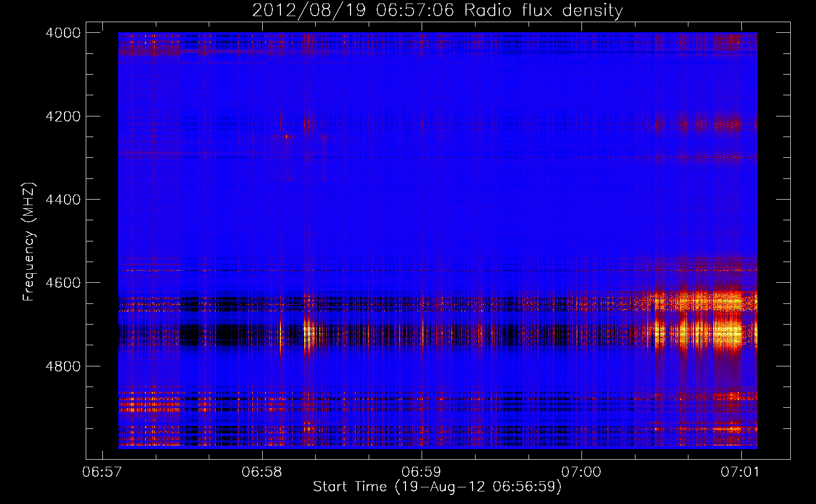
Task: Click the 06:57 time axis label
Action: tap(102, 472)
